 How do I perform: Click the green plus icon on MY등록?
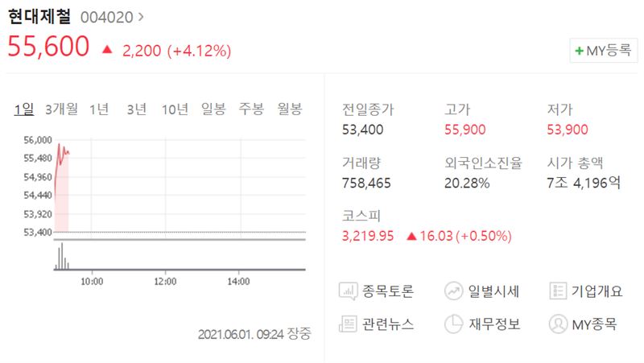(x=579, y=51)
